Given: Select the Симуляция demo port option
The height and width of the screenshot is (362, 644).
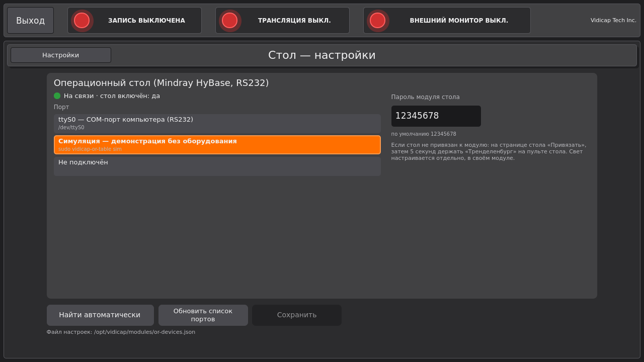Looking at the screenshot, I should coord(217,145).
